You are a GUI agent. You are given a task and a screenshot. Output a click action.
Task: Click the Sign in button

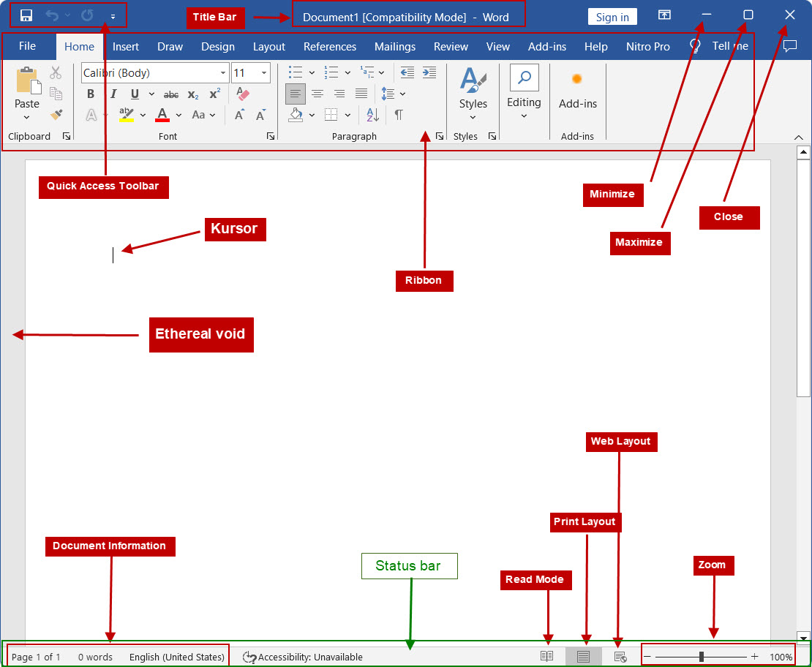pyautogui.click(x=612, y=17)
